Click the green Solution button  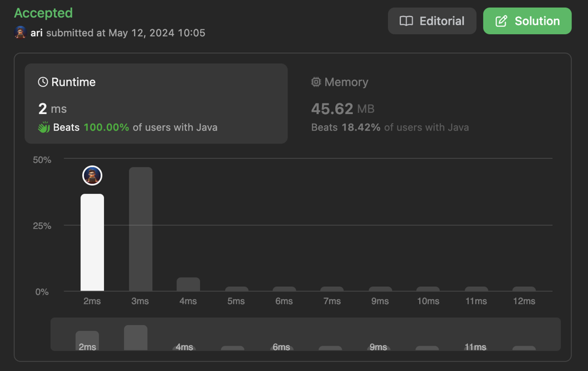coord(527,21)
